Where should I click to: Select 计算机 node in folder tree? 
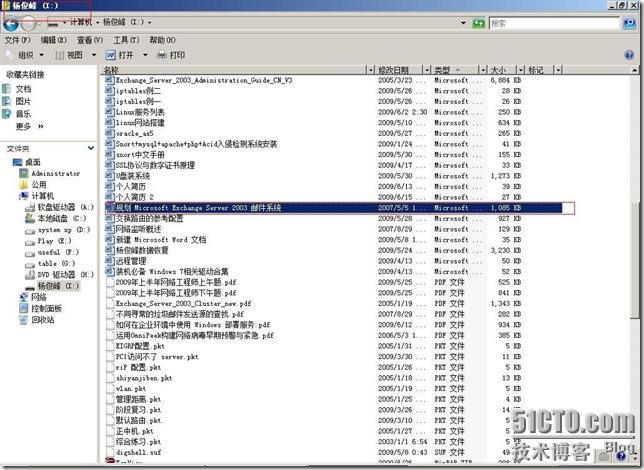[43, 196]
